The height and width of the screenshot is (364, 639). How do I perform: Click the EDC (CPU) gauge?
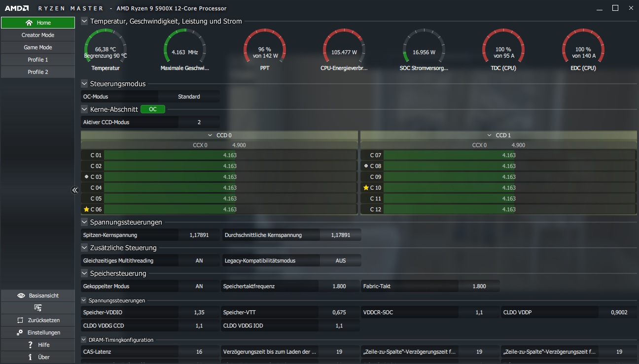[x=583, y=46]
